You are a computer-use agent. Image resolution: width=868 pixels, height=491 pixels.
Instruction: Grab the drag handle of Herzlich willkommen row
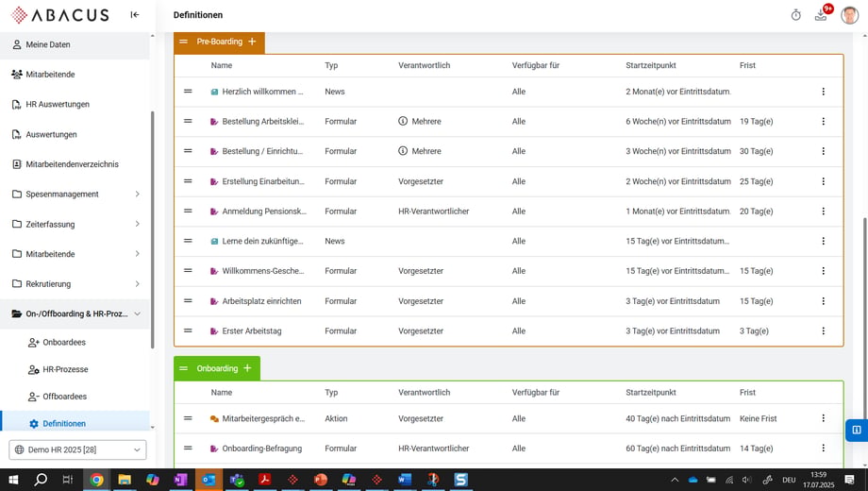tap(188, 92)
